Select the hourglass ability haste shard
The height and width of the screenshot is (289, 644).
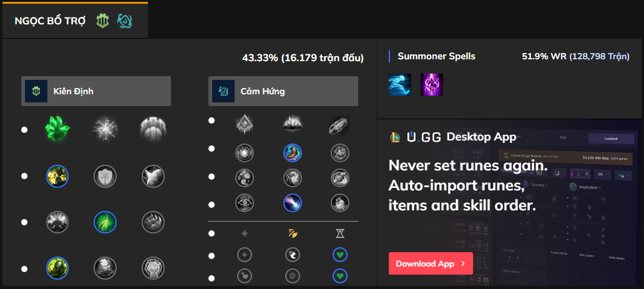point(339,233)
